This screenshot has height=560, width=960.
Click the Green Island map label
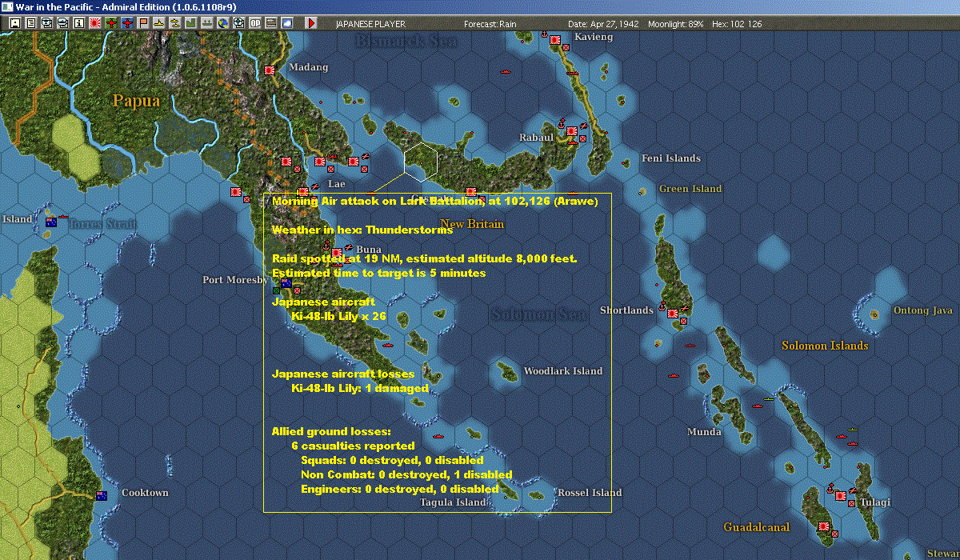tap(690, 189)
